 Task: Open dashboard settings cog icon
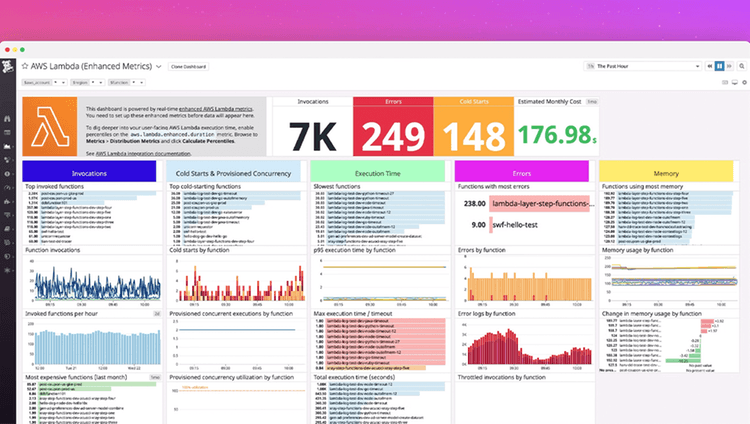click(x=744, y=82)
